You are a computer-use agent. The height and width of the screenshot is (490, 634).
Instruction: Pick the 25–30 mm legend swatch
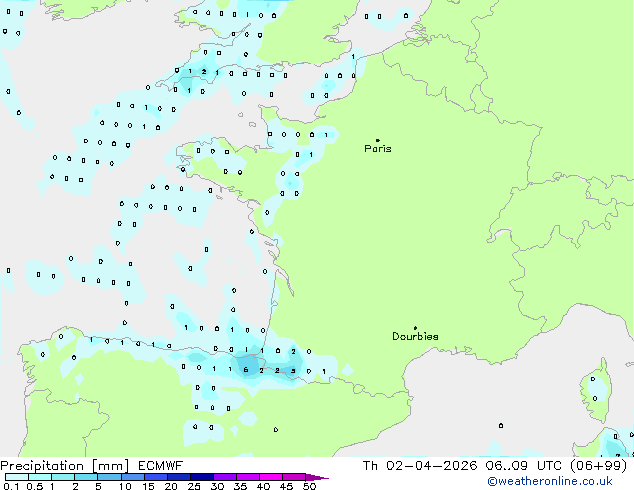point(202,477)
